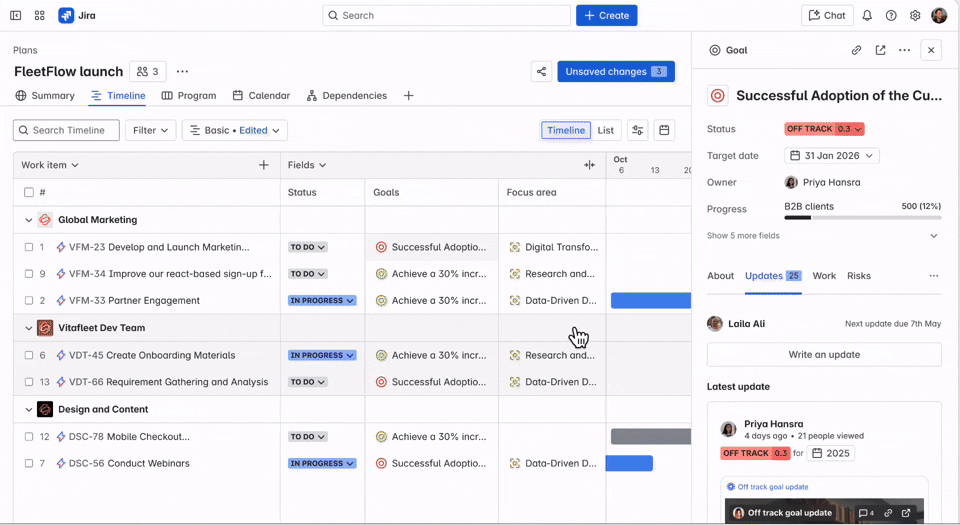Open the Filter dropdown
Image resolution: width=960 pixels, height=525 pixels.
151,130
